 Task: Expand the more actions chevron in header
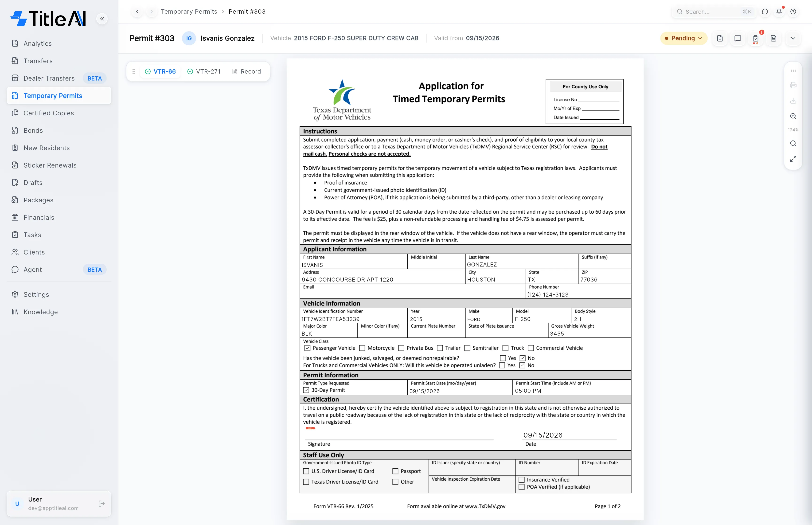793,38
